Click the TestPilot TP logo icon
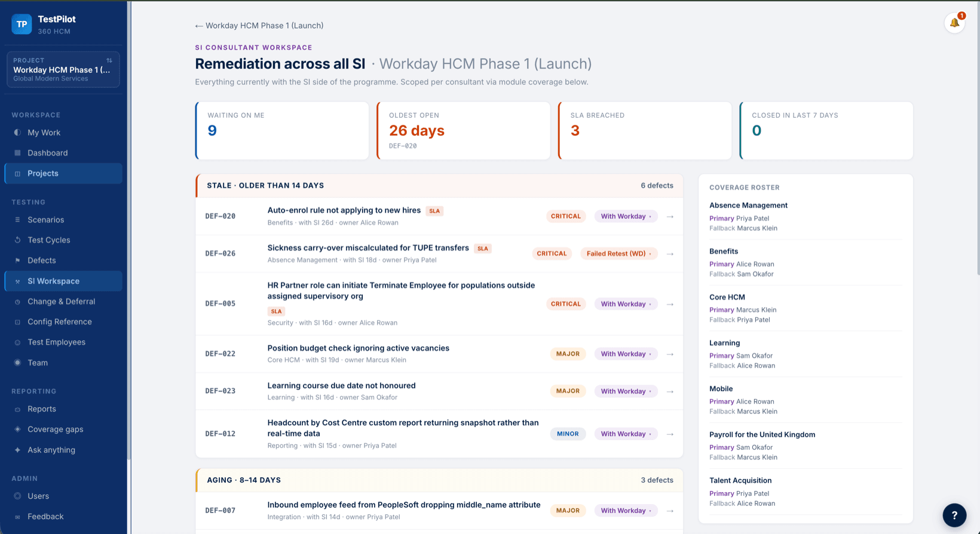Image resolution: width=980 pixels, height=534 pixels. [22, 24]
